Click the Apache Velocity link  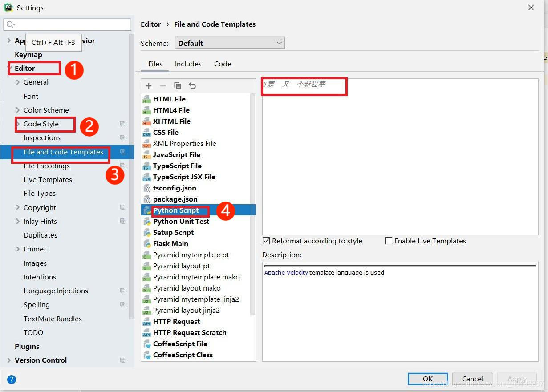click(286, 273)
